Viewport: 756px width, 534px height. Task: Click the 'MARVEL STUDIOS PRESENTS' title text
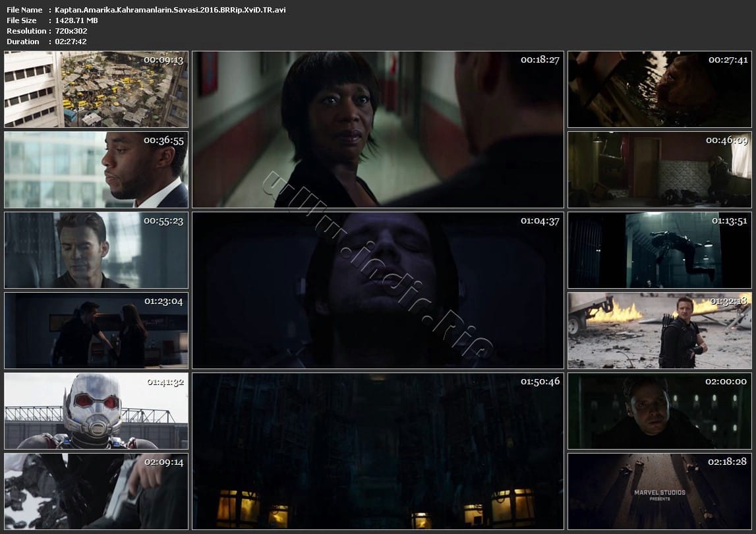[660, 495]
